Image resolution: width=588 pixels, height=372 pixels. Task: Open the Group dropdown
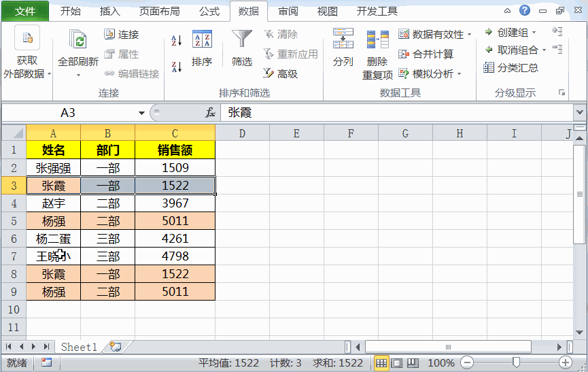point(534,33)
